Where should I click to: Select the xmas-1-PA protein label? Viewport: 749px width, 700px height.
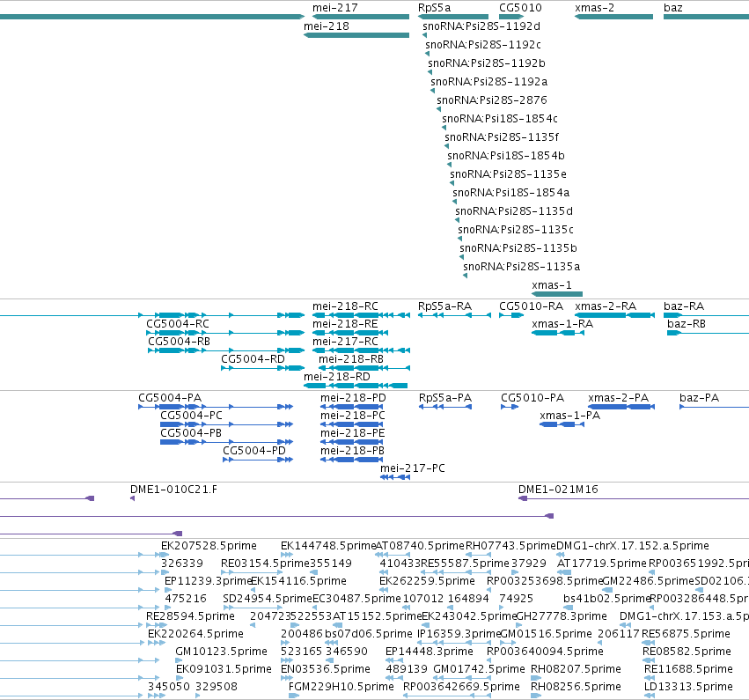pos(569,416)
